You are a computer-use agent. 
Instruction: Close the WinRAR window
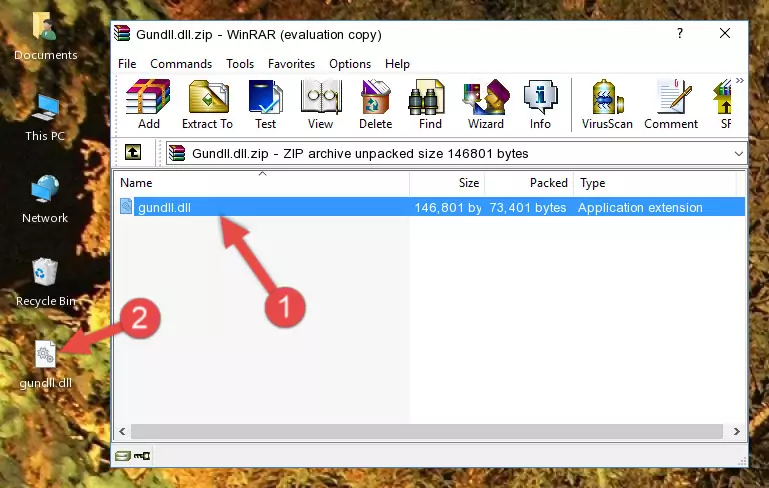coord(725,33)
